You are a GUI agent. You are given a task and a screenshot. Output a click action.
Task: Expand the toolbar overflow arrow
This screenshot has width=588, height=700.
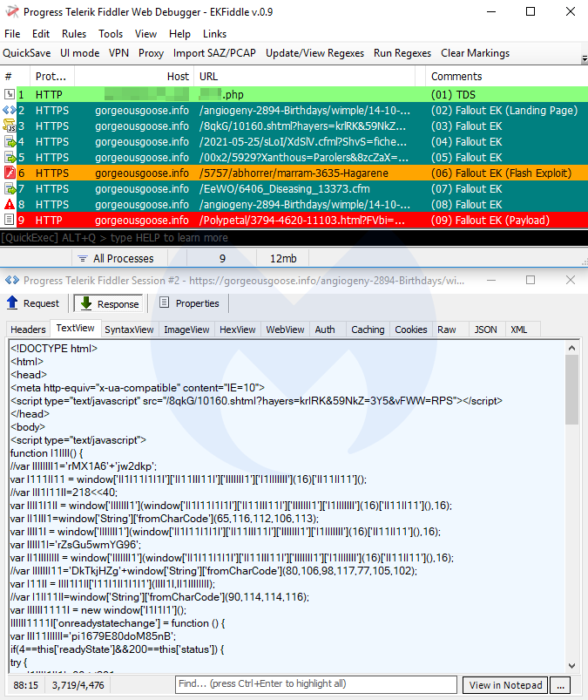click(x=585, y=59)
